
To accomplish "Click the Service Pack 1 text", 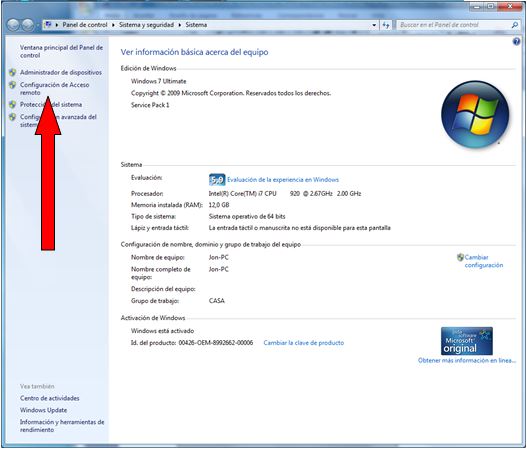I will pos(150,105).
